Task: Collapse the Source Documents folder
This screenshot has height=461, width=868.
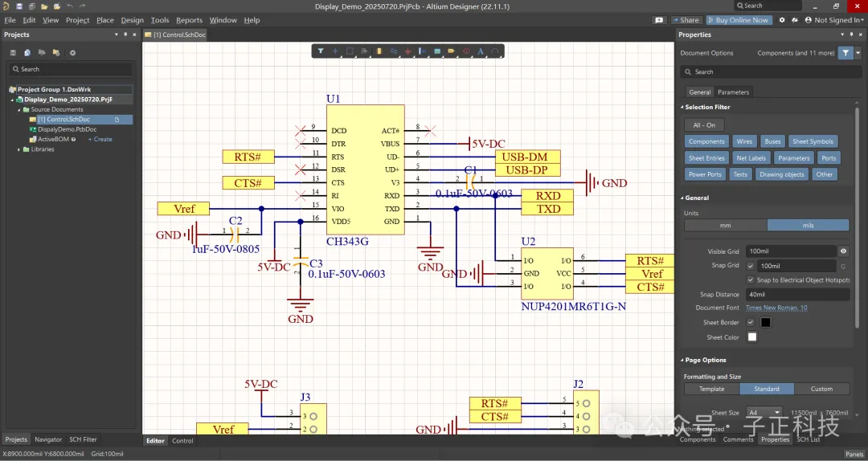Action: point(18,109)
